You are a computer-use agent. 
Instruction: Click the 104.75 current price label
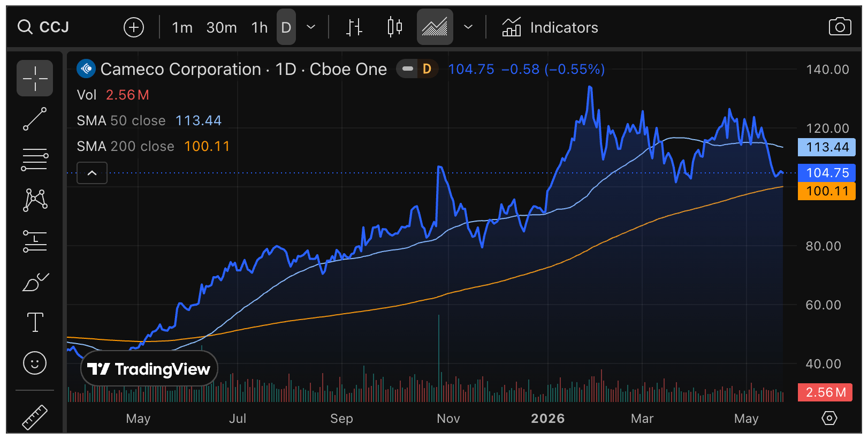(827, 173)
